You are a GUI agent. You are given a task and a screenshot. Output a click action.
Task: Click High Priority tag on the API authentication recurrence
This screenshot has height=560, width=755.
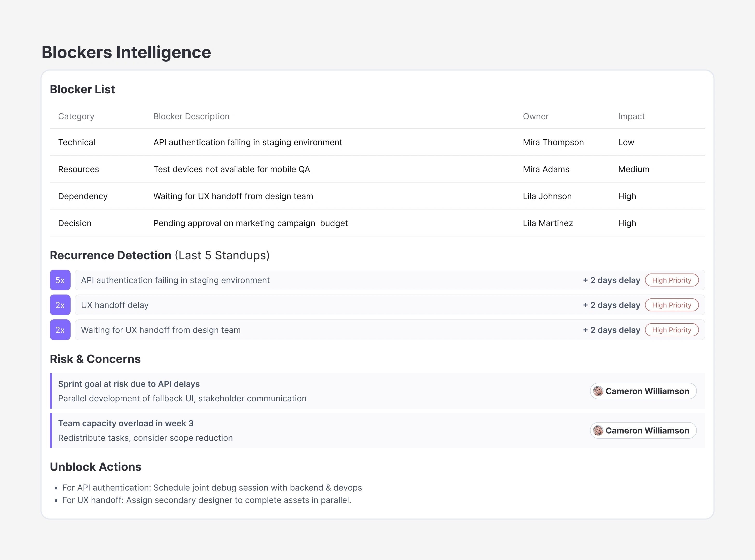(671, 280)
